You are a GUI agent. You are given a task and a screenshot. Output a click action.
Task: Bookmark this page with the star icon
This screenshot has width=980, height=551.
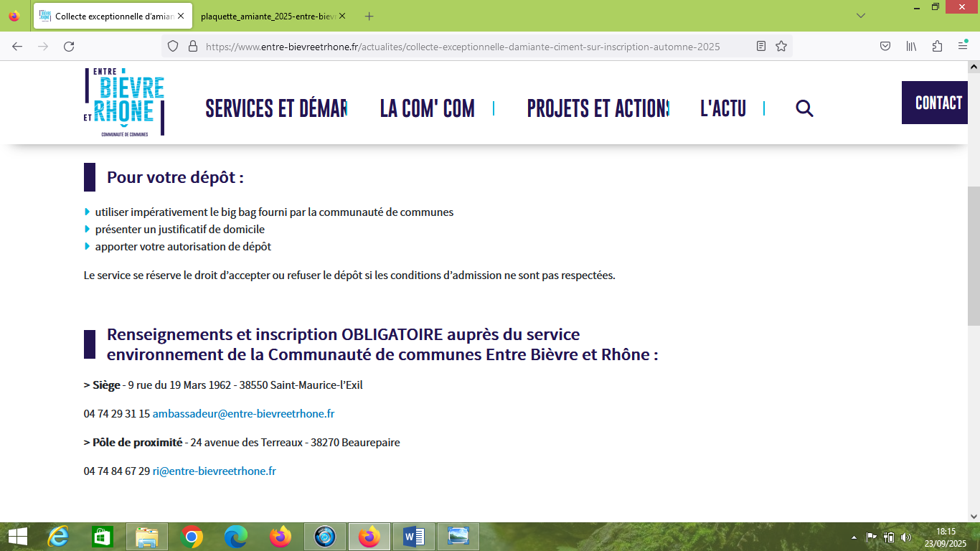tap(781, 46)
